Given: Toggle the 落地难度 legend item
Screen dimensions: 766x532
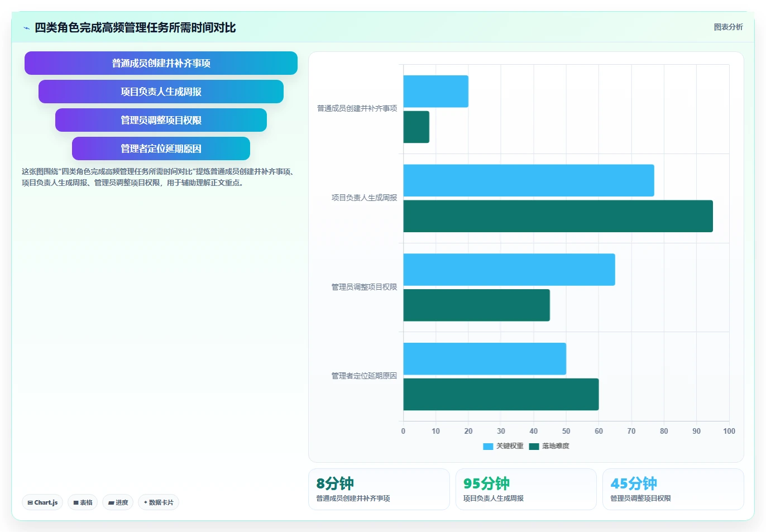Looking at the screenshot, I should [549, 446].
